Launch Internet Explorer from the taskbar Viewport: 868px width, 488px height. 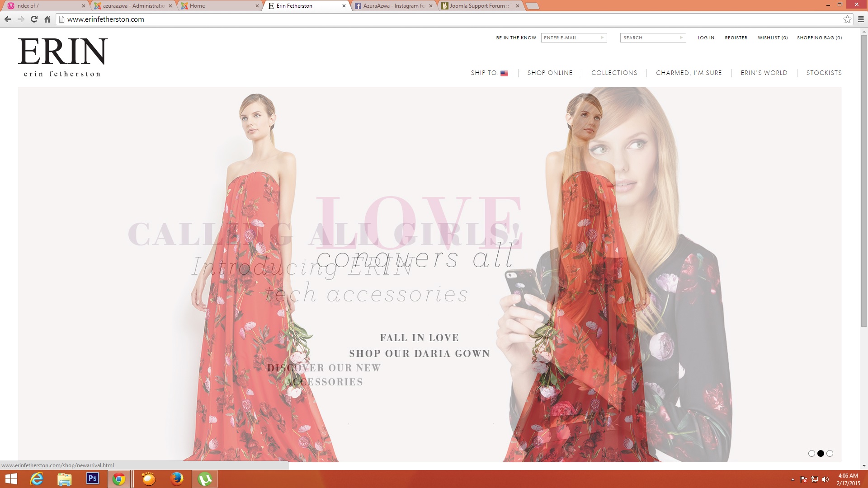click(x=37, y=479)
